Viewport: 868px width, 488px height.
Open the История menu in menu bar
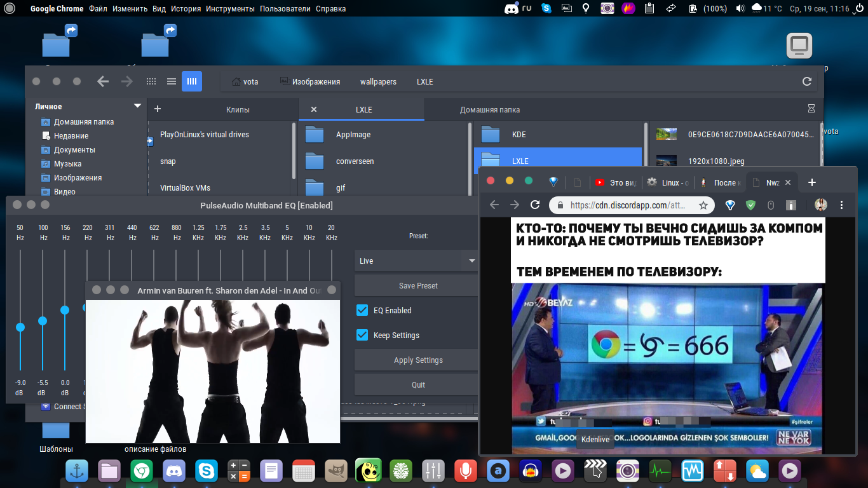(x=186, y=9)
